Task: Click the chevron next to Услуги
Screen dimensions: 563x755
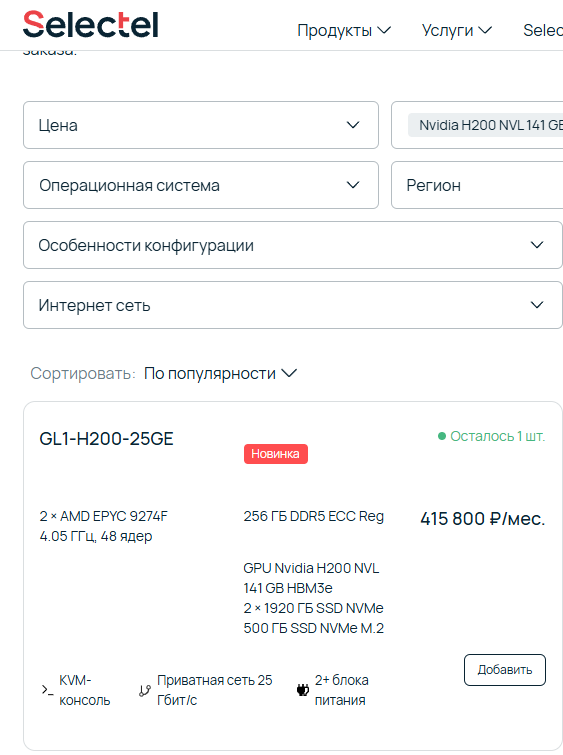Action: tap(485, 30)
